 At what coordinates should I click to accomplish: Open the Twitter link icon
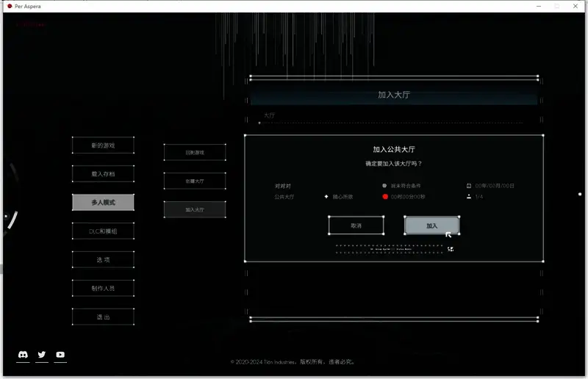coord(42,355)
